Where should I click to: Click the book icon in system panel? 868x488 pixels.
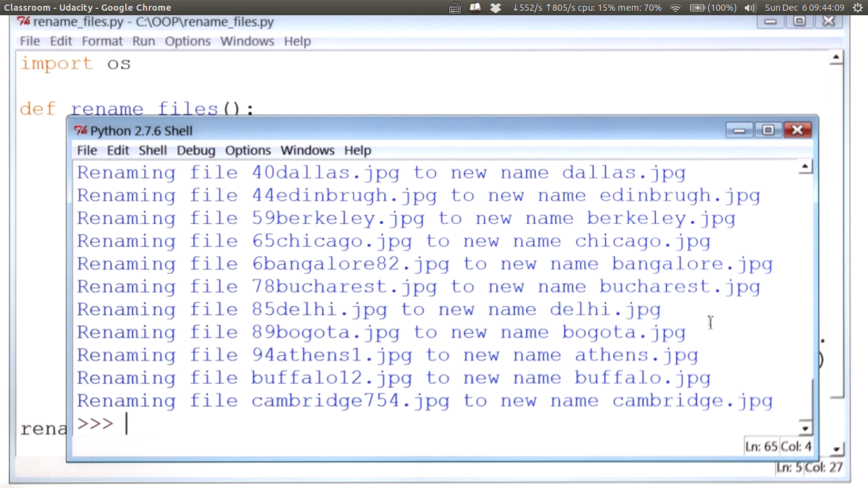pos(475,8)
